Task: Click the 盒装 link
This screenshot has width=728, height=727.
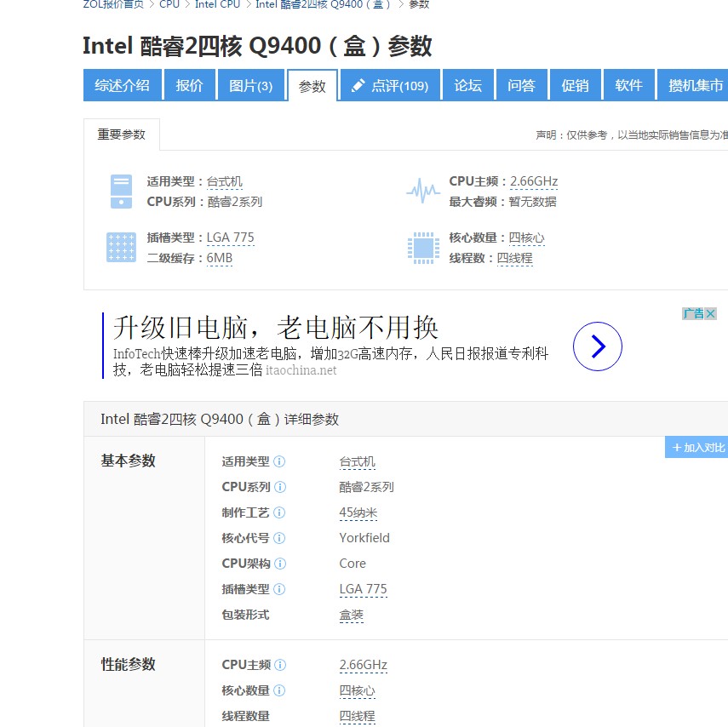Action: pos(351,615)
